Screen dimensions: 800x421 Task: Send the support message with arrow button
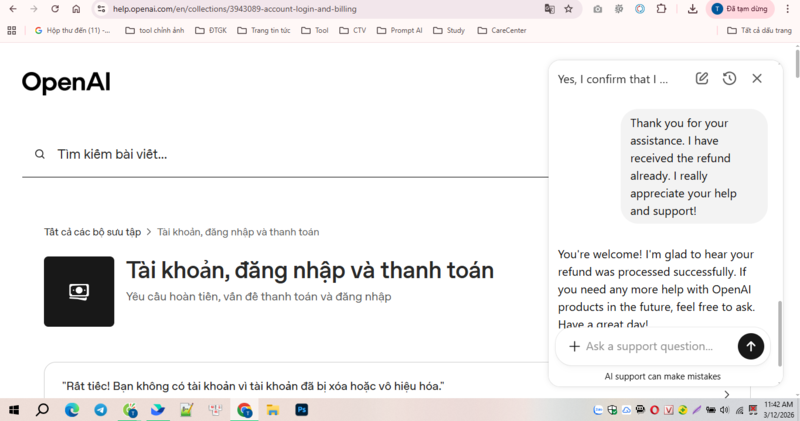751,346
